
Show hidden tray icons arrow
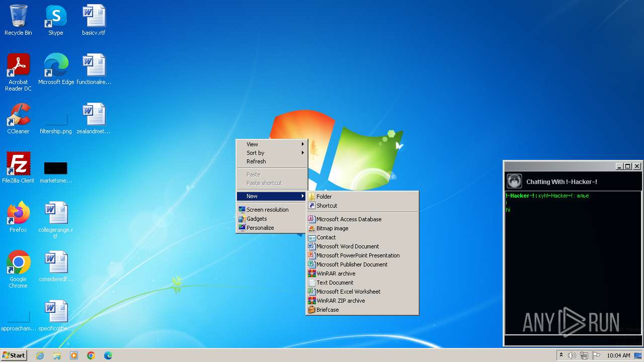pos(561,355)
